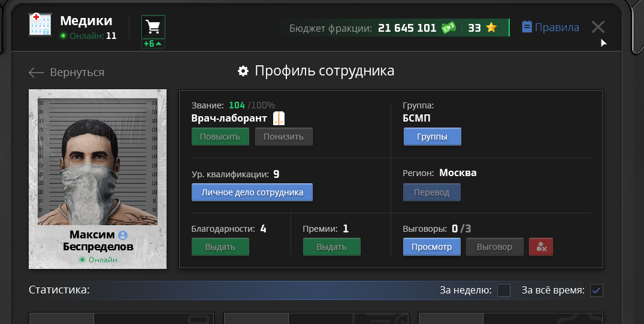The height and width of the screenshot is (324, 644).
Task: Click the +6 green indicator under cart
Action: click(x=153, y=44)
